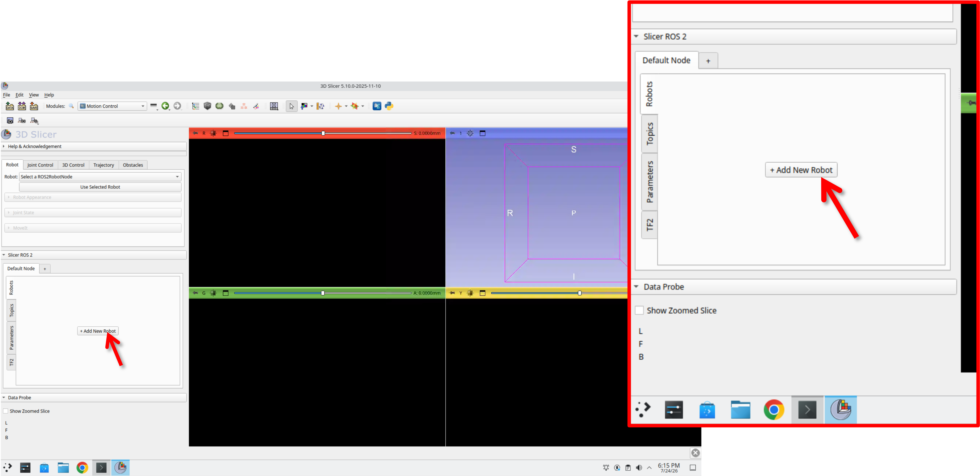This screenshot has height=476, width=980.
Task: Toggle the pin on red slice view
Action: [x=195, y=133]
